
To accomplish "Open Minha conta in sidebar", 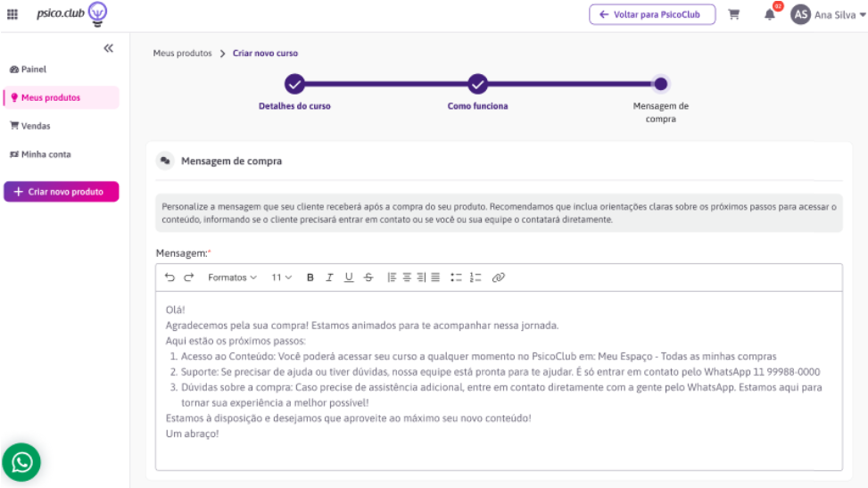I will pos(40,154).
